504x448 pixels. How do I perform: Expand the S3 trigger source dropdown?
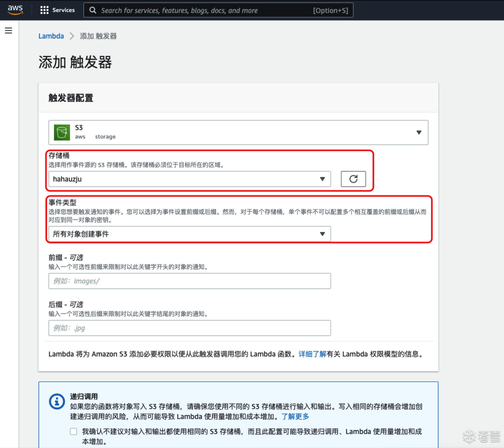click(x=419, y=132)
